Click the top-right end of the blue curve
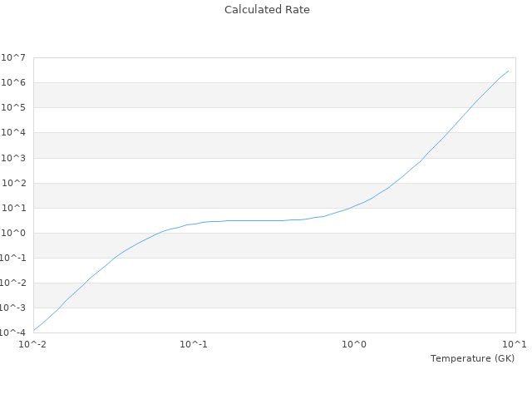The height and width of the screenshot is (399, 532). click(x=509, y=70)
